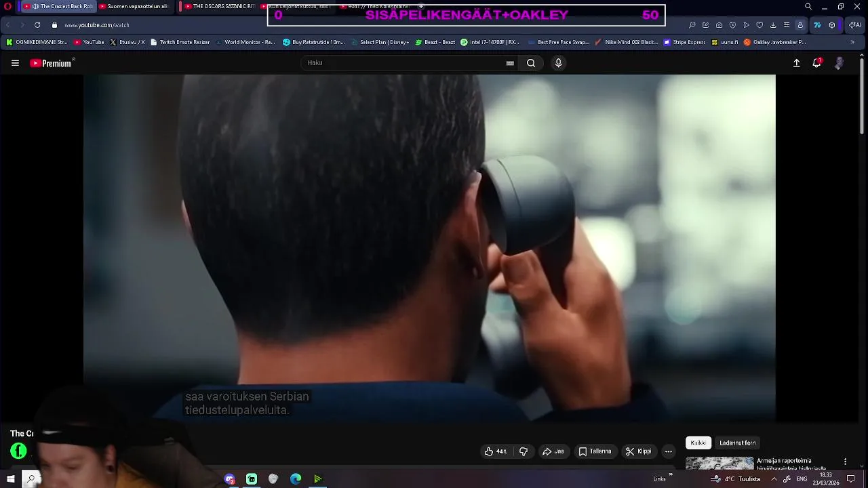Open Opera downloads icon
868x488 pixels.
(x=773, y=25)
